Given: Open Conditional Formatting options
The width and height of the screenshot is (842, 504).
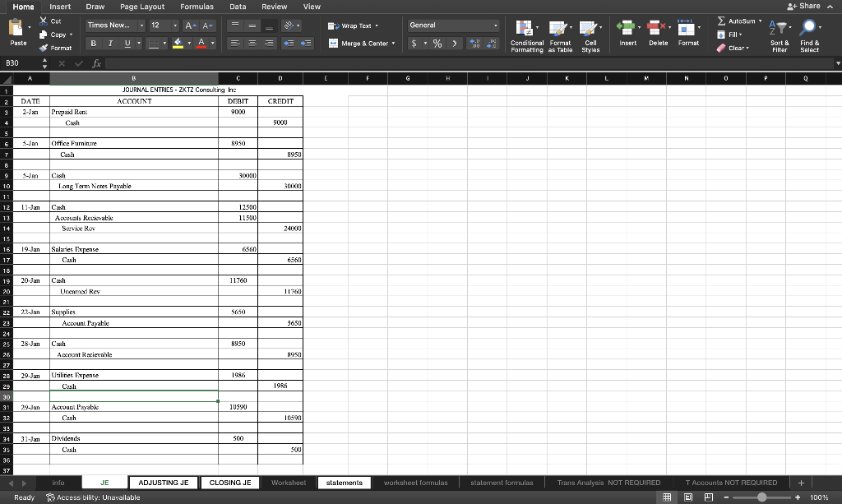Looking at the screenshot, I should [x=527, y=36].
